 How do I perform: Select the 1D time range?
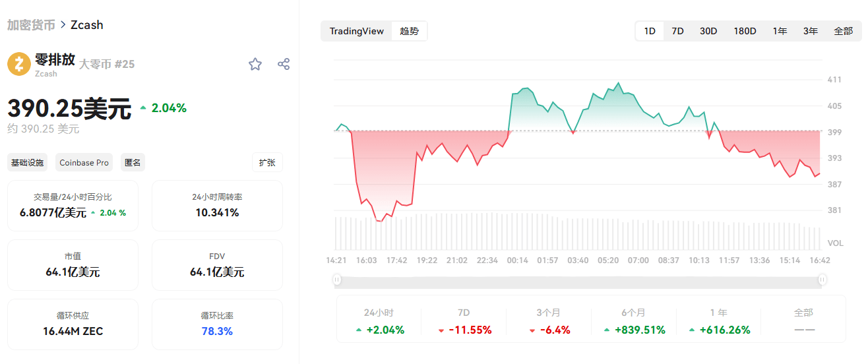650,31
